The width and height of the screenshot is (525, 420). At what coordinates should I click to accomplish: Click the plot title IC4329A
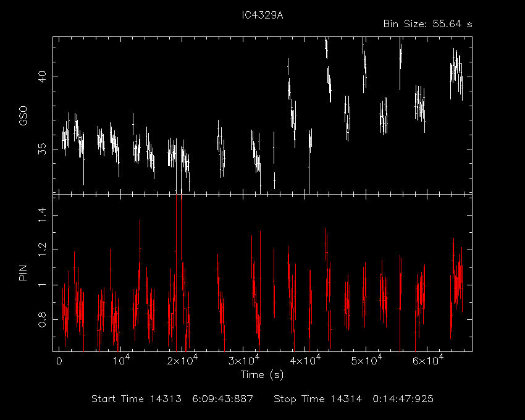pyautogui.click(x=262, y=15)
